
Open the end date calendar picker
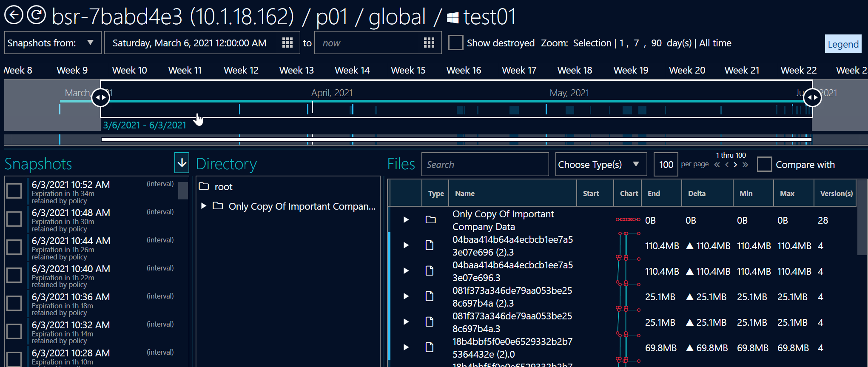tap(429, 43)
